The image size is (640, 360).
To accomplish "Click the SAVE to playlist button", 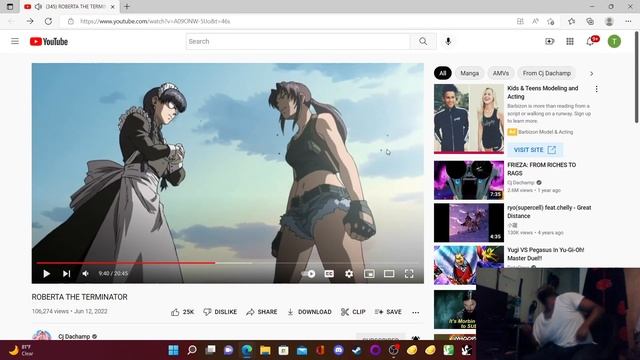I will (388, 312).
